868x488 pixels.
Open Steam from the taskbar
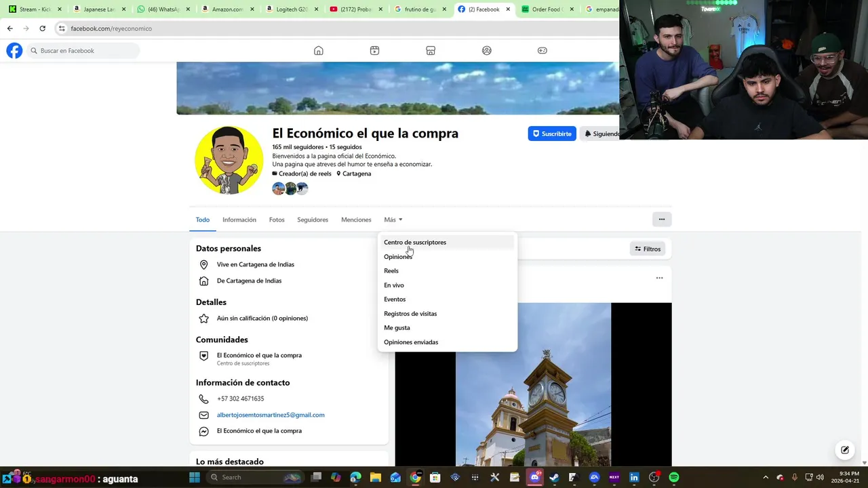click(554, 477)
